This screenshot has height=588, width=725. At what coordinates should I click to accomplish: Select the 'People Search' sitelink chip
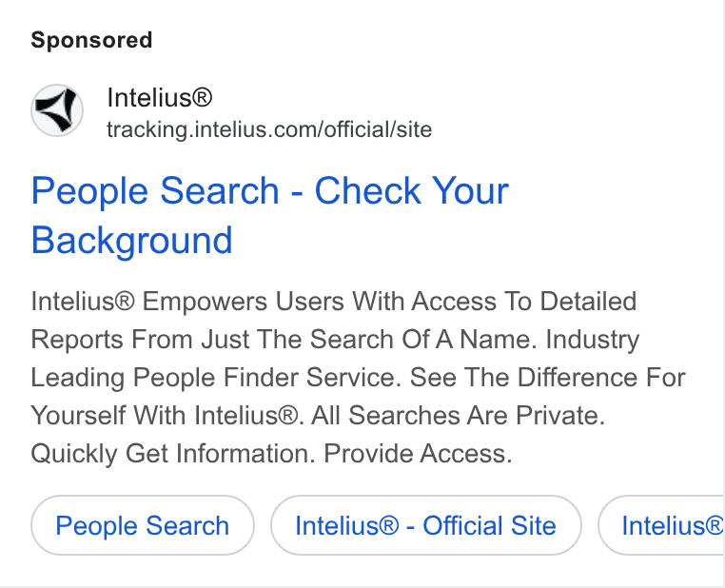(x=143, y=525)
